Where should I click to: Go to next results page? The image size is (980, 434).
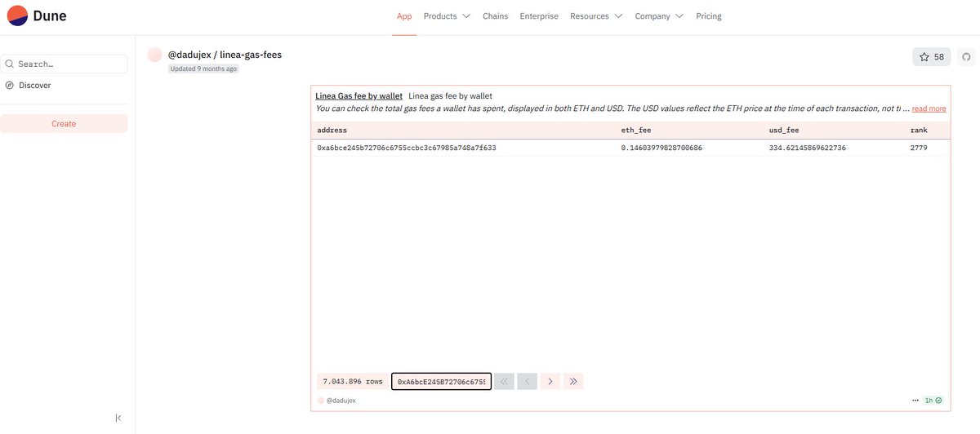550,381
